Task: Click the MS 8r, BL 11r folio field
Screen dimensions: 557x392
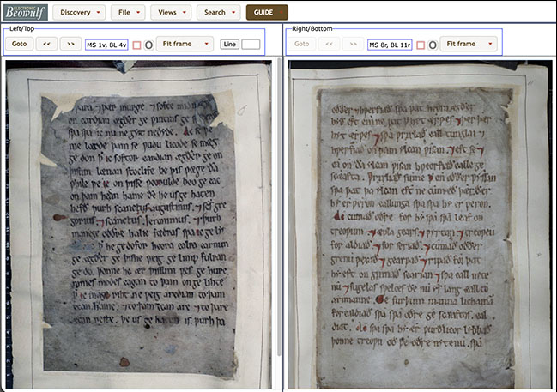Action: pos(390,45)
